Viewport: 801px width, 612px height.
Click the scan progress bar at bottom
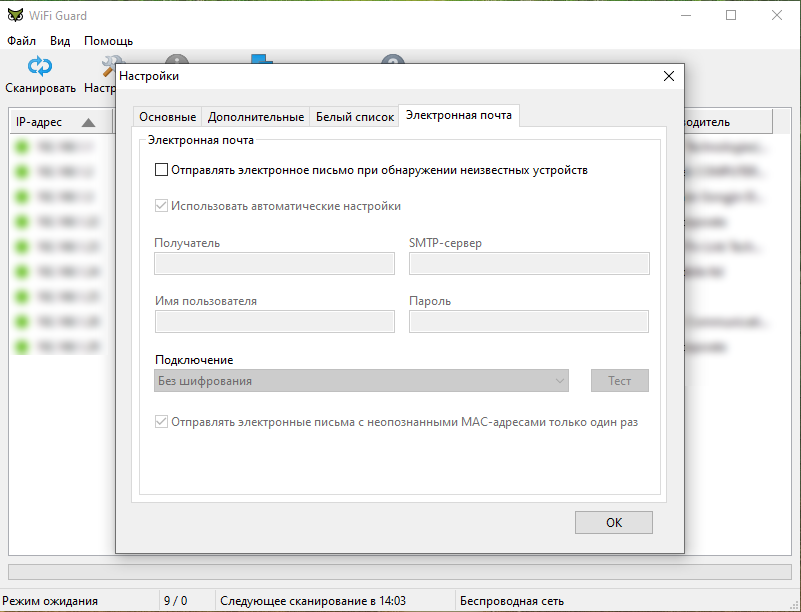pyautogui.click(x=400, y=572)
